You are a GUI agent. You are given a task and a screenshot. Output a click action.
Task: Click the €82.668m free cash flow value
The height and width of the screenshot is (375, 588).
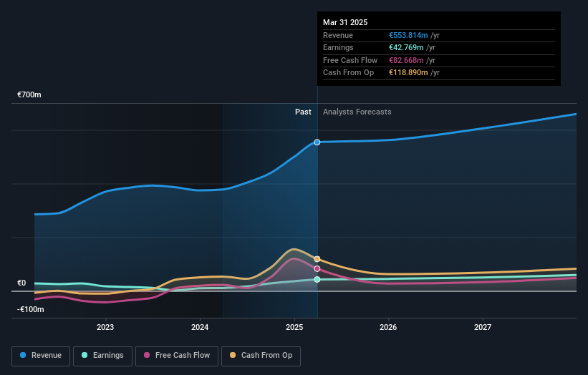coord(406,60)
